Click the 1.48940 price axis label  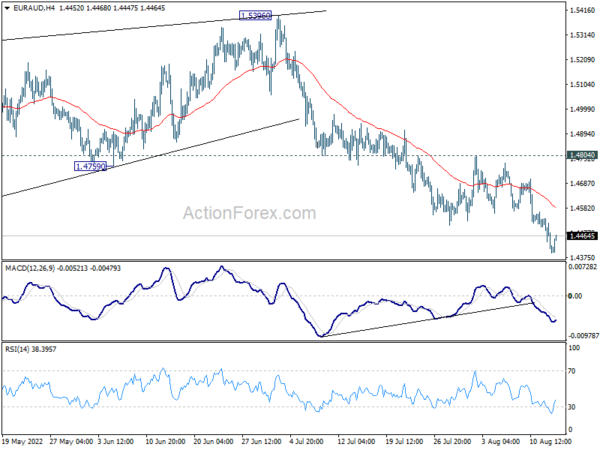click(582, 134)
